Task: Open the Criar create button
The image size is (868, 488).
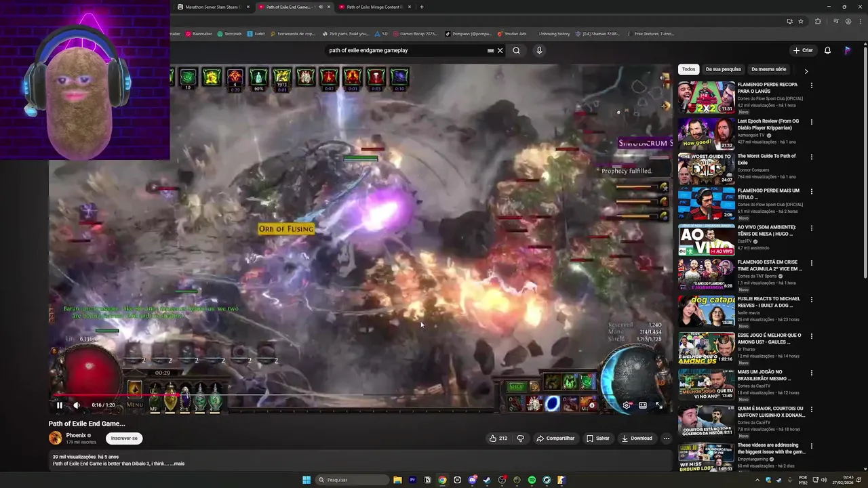Action: pos(803,50)
